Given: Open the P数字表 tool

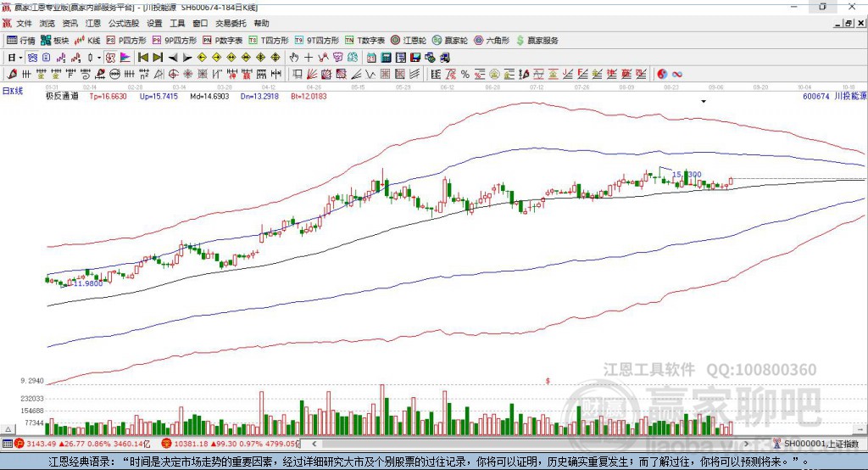Looking at the screenshot, I should 222,41.
